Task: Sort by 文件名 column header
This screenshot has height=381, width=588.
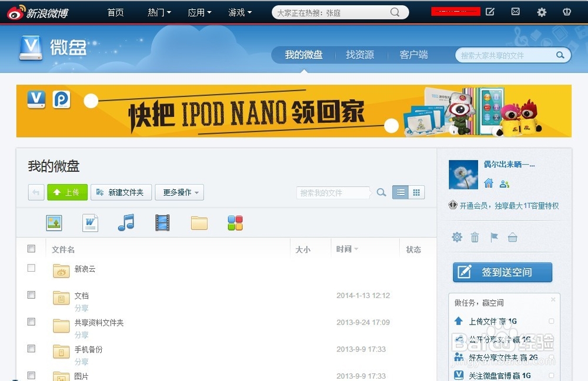Action: pos(63,249)
